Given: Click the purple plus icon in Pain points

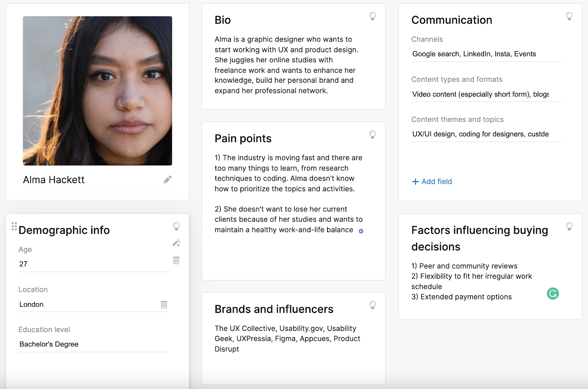Looking at the screenshot, I should click(x=361, y=231).
